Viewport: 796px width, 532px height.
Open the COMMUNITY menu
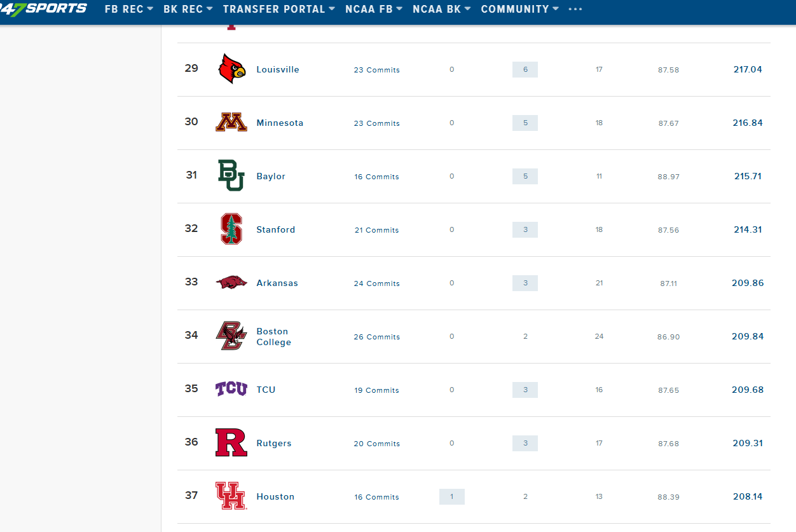519,9
